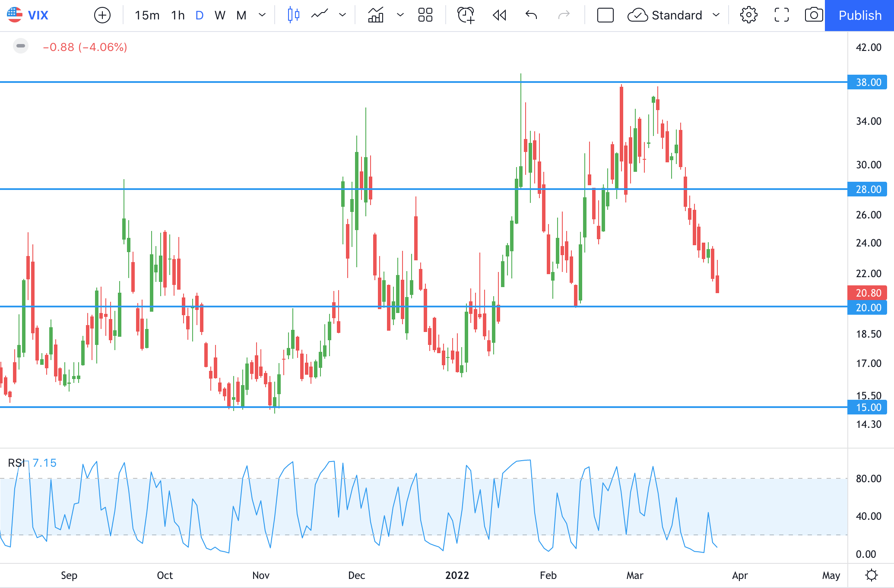Click the RSI indicator legend label

coord(16,463)
